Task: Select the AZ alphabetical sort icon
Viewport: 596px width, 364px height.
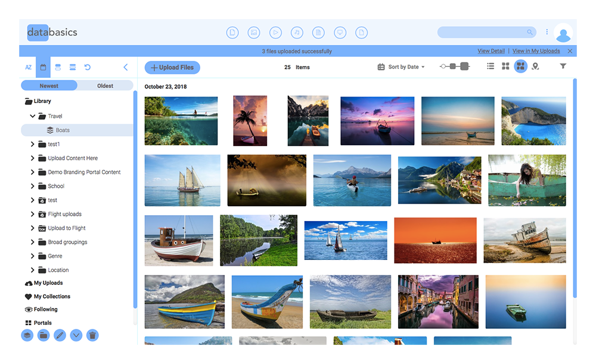Action: point(28,67)
